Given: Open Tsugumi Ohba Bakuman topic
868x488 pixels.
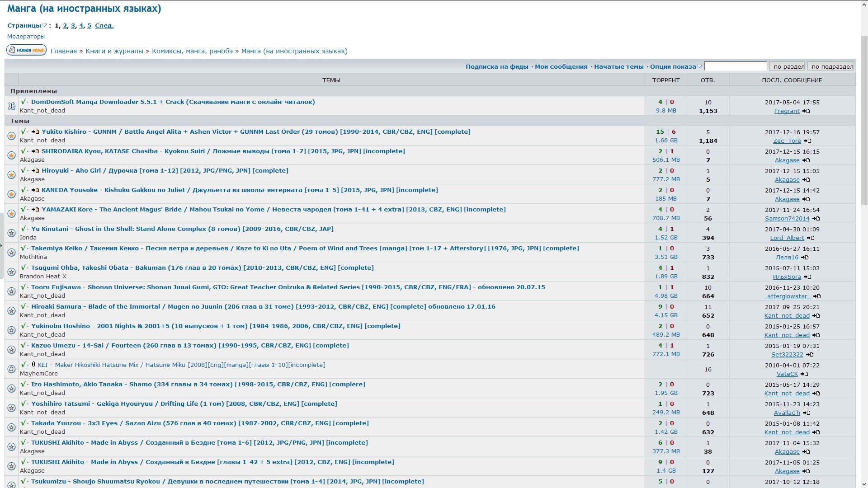Looking at the screenshot, I should point(203,268).
